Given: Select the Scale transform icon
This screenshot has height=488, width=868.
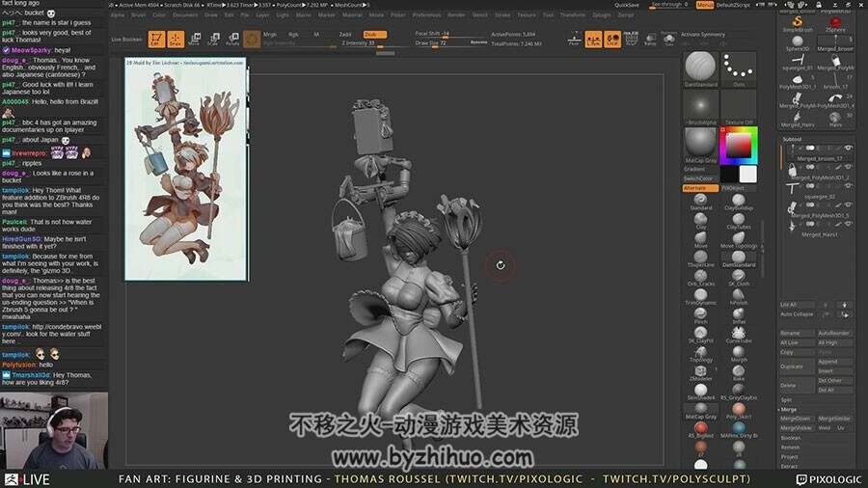Looking at the screenshot, I should pyautogui.click(x=214, y=39).
